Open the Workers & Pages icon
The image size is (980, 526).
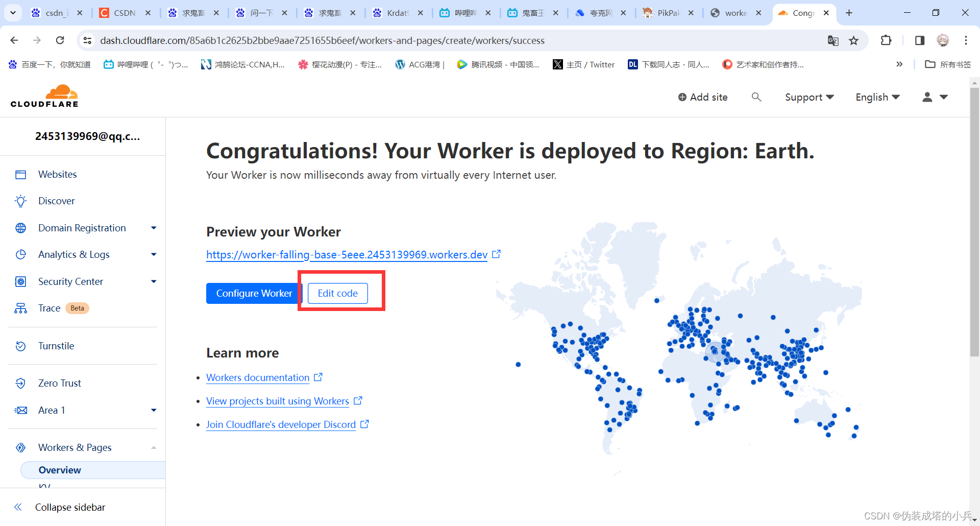coord(20,447)
